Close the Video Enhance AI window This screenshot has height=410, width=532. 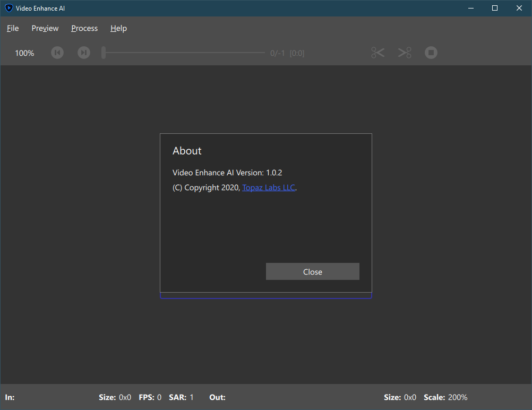519,8
